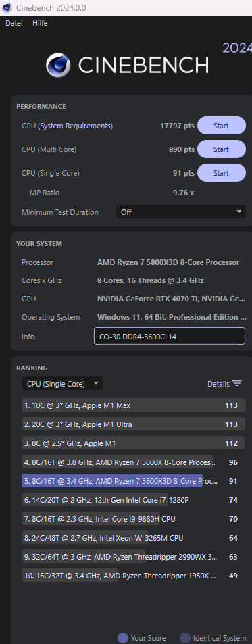Click the Your Score legend dot
Image resolution: width=252 pixels, height=644 pixels.
(123, 638)
